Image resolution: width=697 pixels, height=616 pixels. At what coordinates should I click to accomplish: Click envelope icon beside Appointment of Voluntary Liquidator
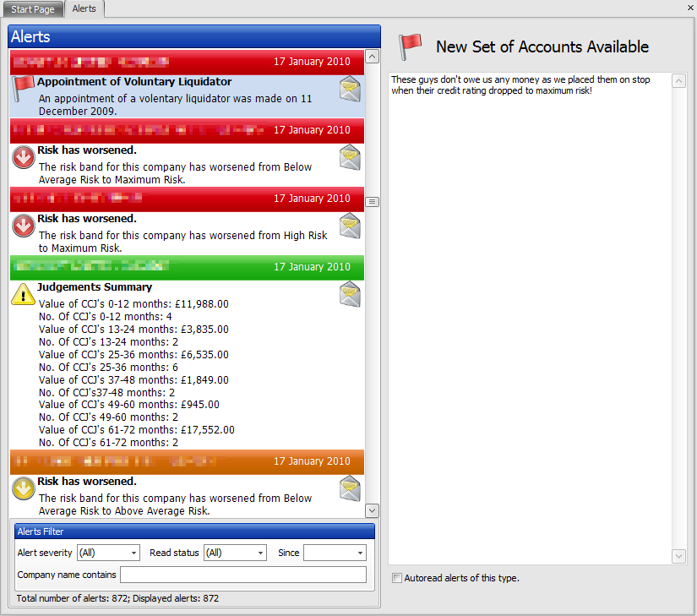coord(350,88)
